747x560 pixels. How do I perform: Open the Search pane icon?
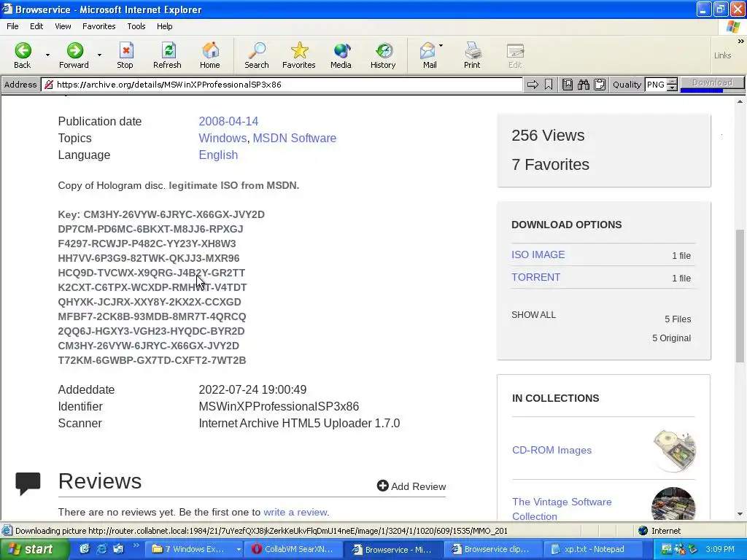pyautogui.click(x=257, y=50)
